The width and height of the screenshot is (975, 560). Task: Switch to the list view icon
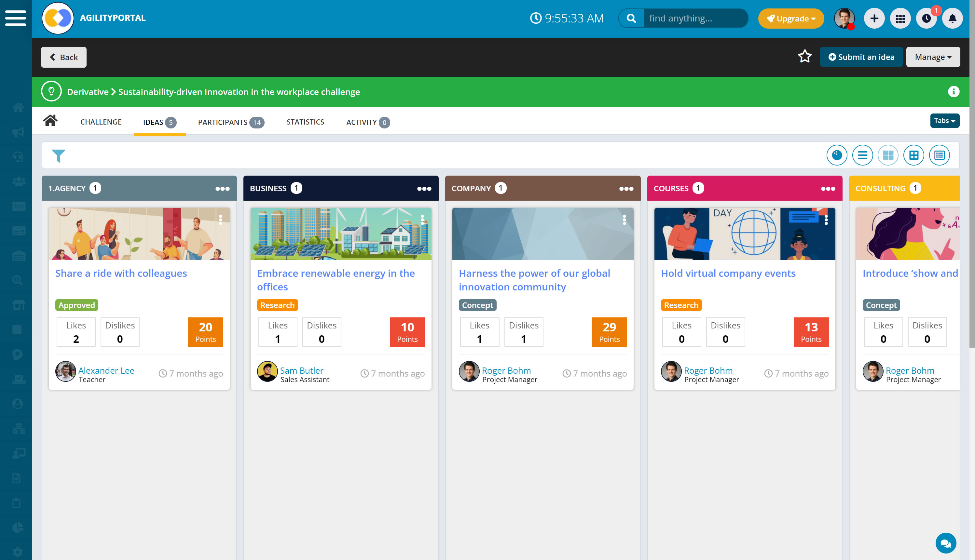coord(862,155)
